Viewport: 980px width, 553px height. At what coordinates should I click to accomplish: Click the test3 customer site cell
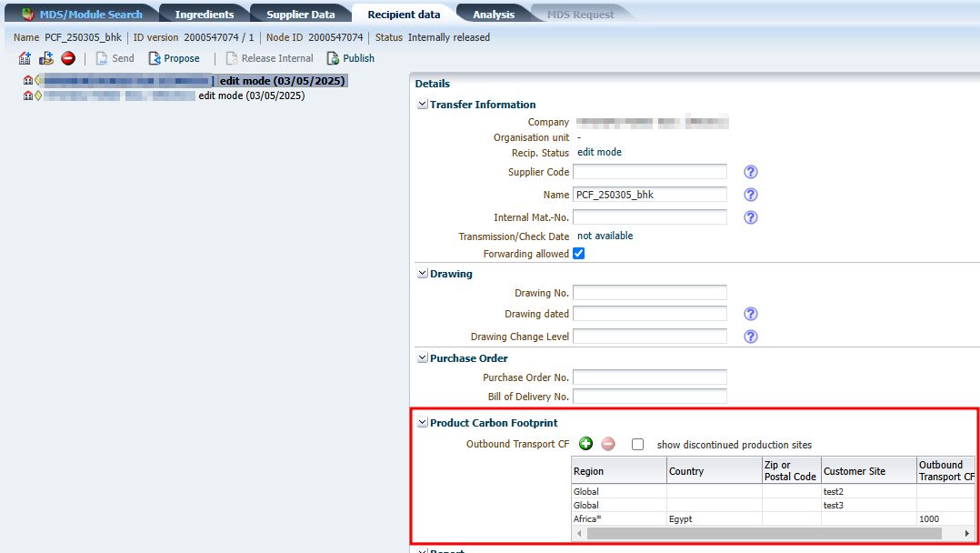pos(869,505)
